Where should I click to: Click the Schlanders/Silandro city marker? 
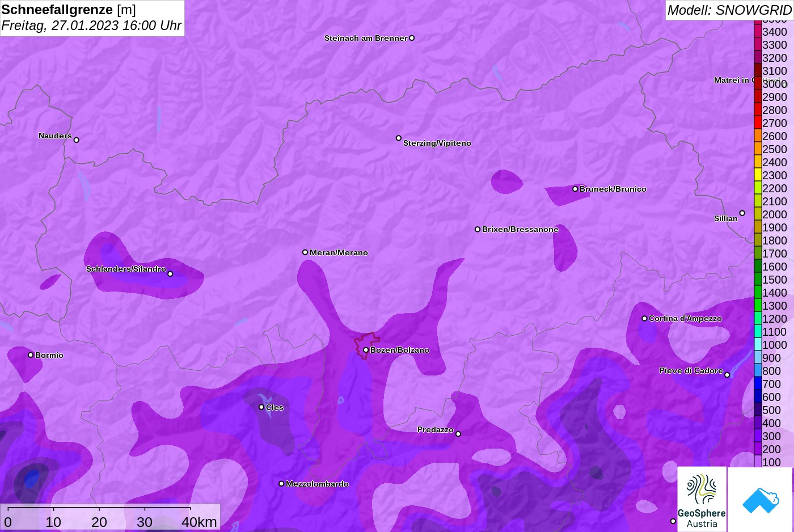[170, 274]
